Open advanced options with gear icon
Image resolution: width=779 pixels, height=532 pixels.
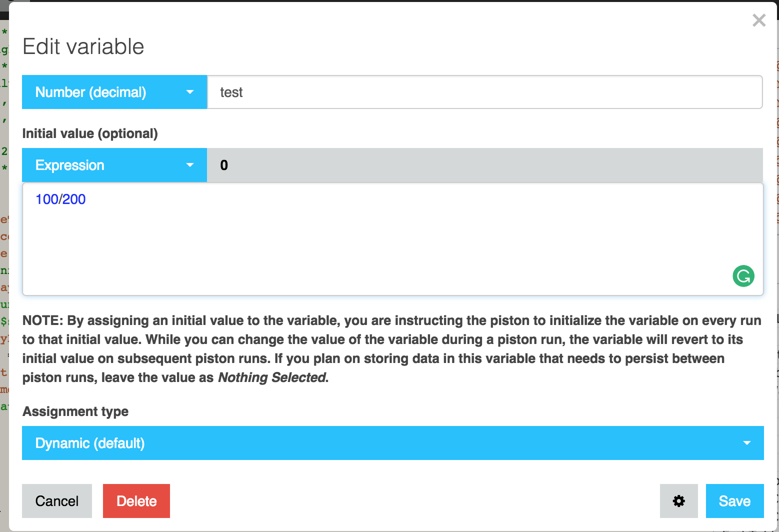(x=678, y=501)
